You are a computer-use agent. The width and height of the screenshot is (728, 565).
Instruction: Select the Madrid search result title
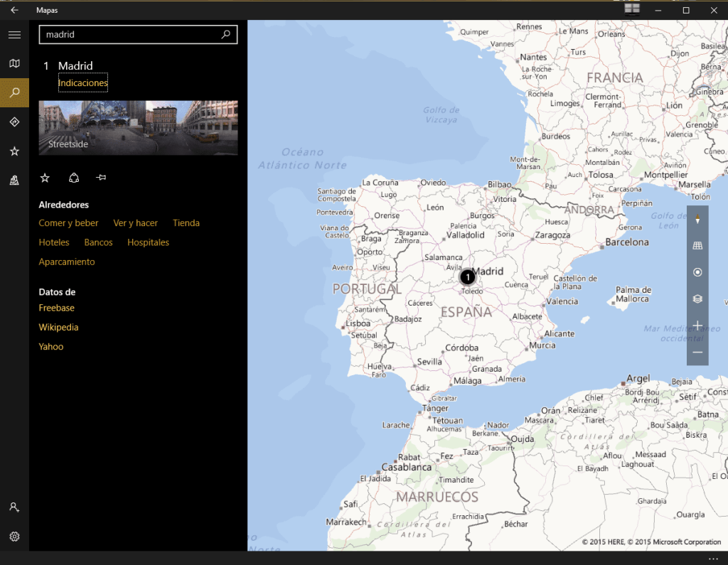click(75, 66)
